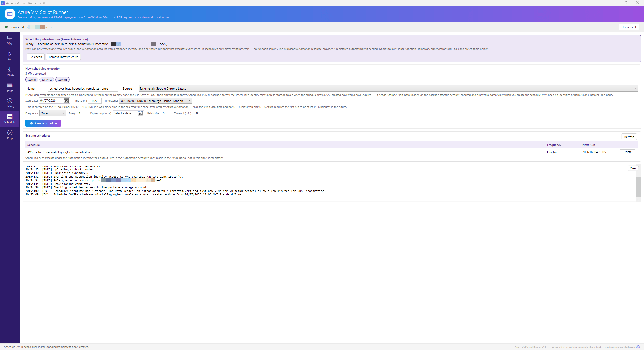Click the 'Existing schedules' heading
Image resolution: width=644 pixels, height=350 pixels.
pyautogui.click(x=38, y=136)
